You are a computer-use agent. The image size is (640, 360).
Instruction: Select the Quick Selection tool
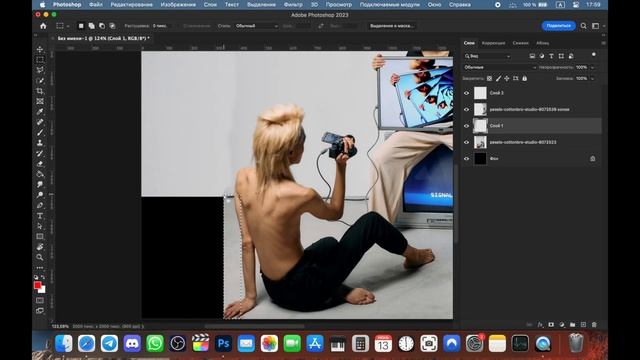click(x=40, y=80)
